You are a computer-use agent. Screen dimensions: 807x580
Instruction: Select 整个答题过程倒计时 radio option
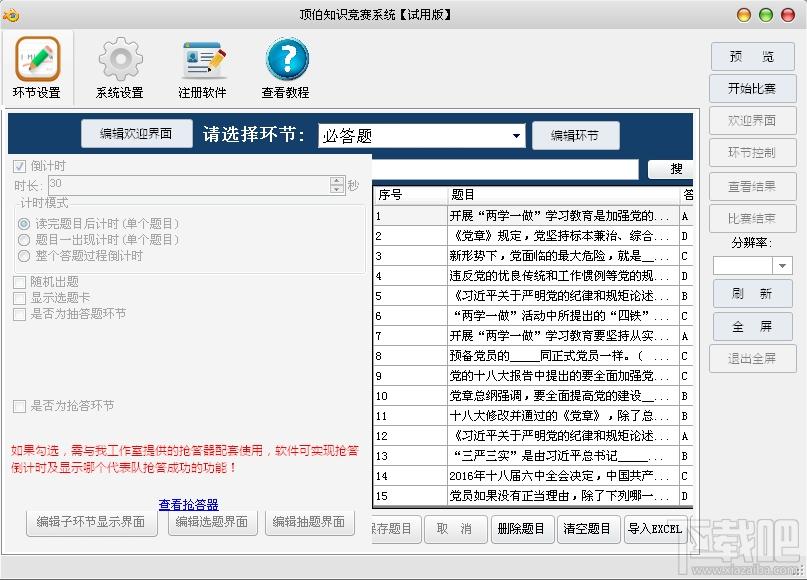(24, 256)
